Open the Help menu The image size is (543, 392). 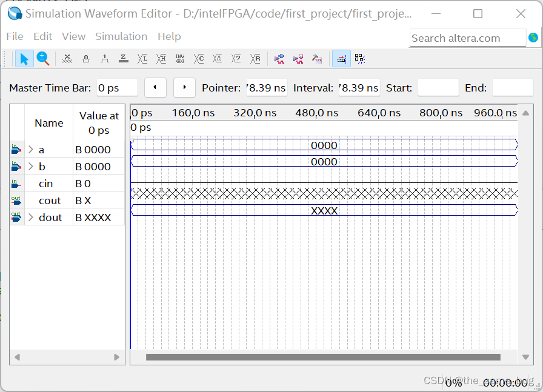pos(169,36)
